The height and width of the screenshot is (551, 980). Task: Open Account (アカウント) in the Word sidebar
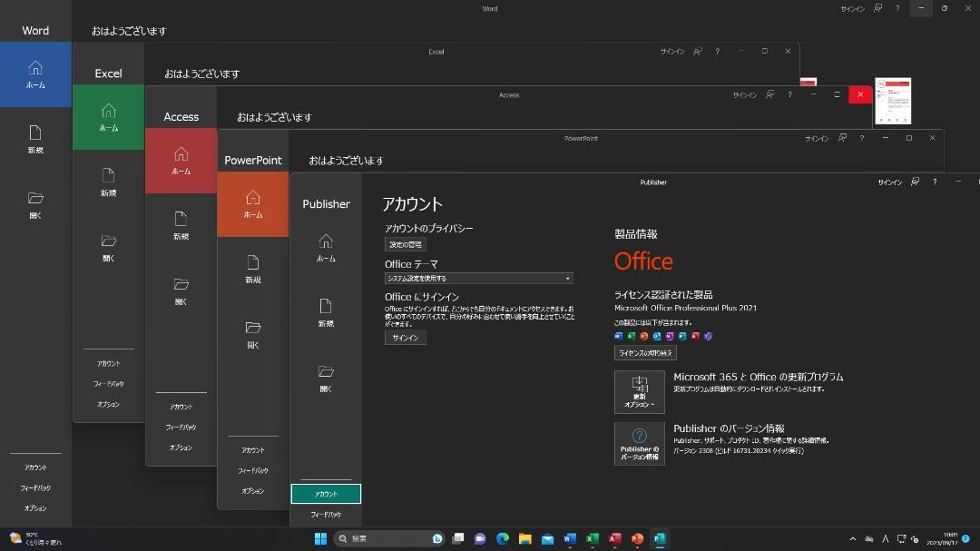pyautogui.click(x=35, y=467)
